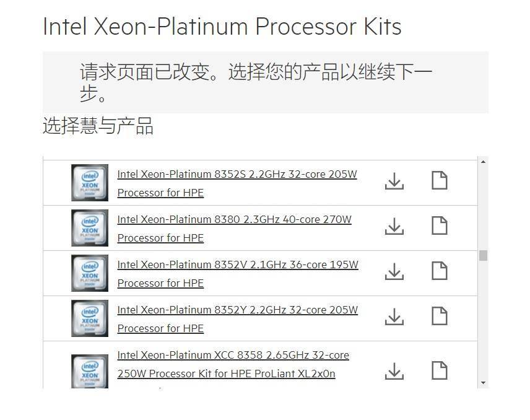
Task: Click the Xeon-Platinum 8352S Intel logo thumbnail
Action: (x=90, y=183)
